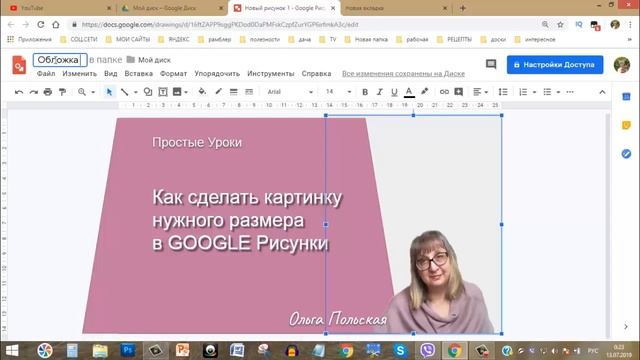Pick the Line drawing tool

pos(124,92)
